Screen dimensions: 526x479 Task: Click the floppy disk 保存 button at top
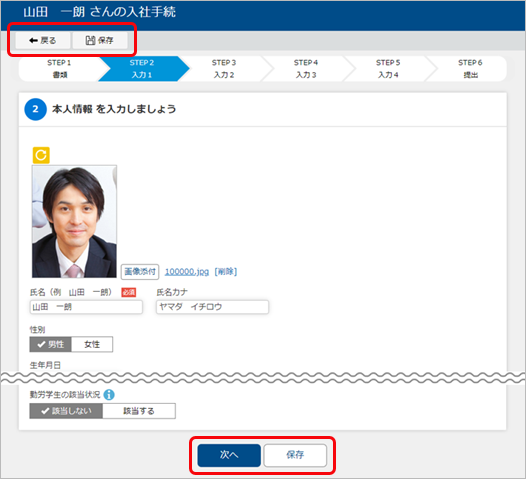[100, 41]
